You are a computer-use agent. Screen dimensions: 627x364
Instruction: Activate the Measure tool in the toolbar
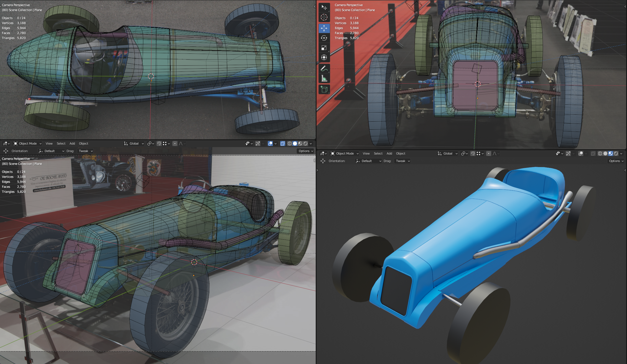coord(324,78)
